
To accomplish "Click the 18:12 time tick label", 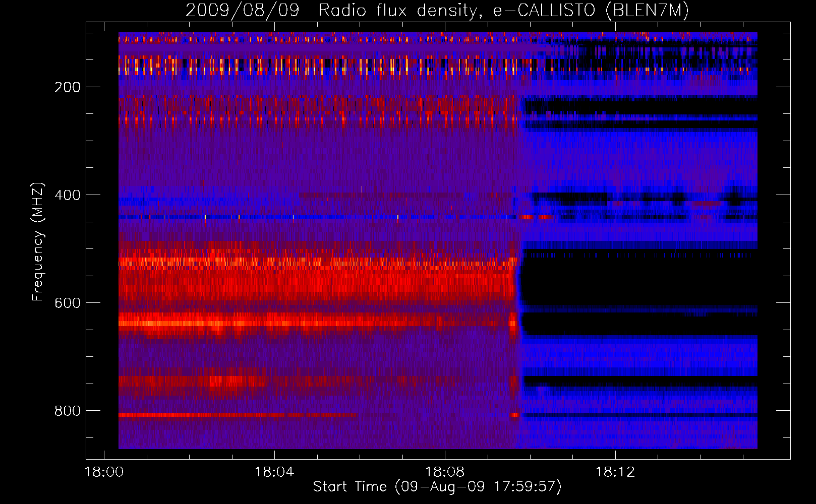I will (615, 472).
